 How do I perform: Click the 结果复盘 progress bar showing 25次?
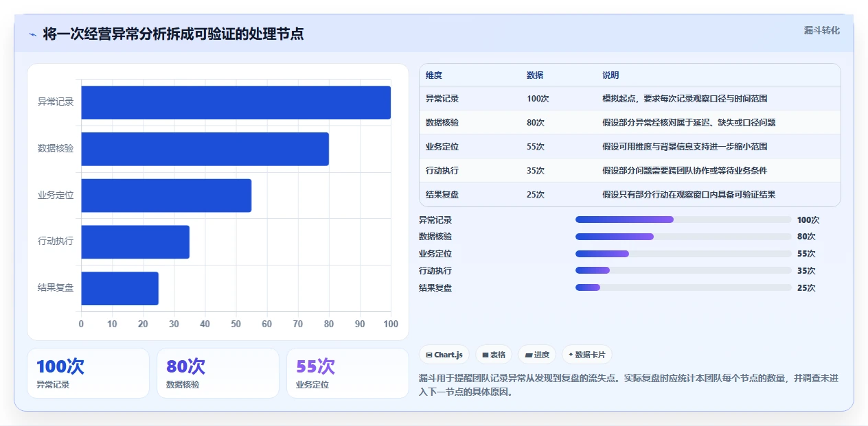click(683, 287)
